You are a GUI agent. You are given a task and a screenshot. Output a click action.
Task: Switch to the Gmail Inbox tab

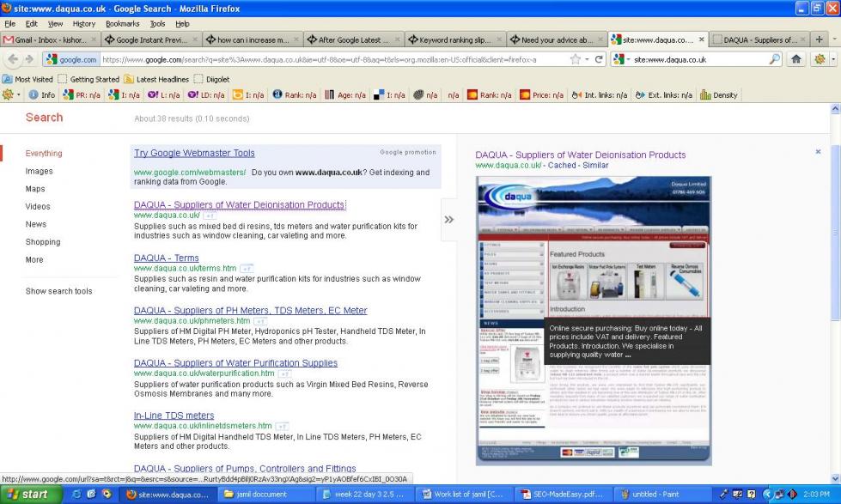pos(50,39)
